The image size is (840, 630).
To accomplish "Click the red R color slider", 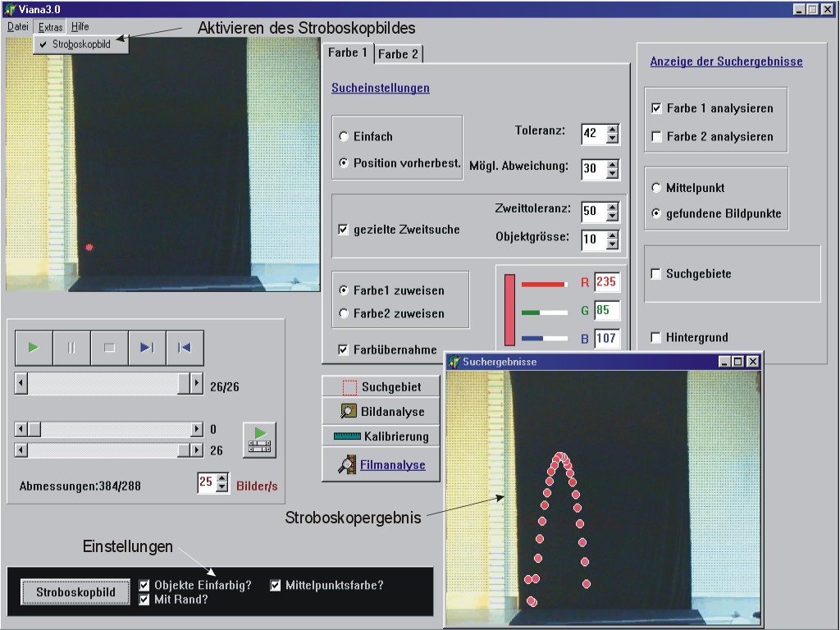I will pos(544,284).
